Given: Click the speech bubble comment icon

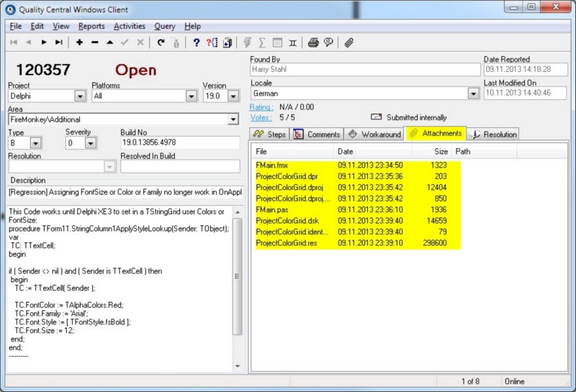Looking at the screenshot, I should (x=328, y=42).
